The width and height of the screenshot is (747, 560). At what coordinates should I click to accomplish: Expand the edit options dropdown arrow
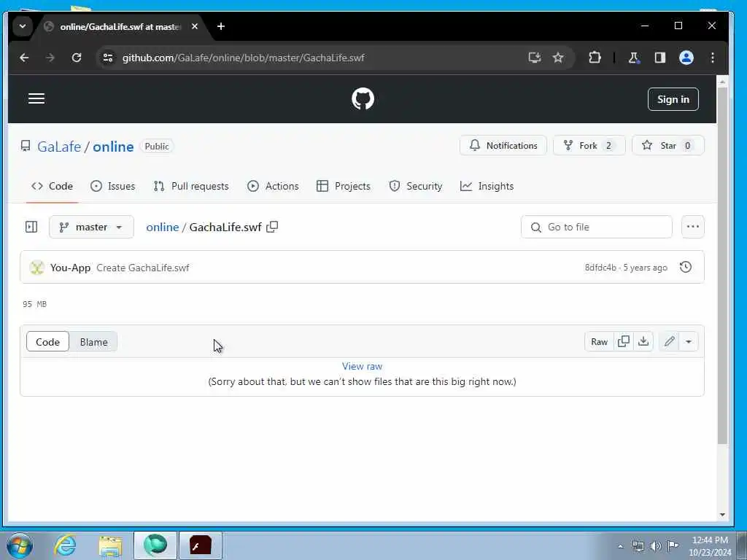point(689,341)
